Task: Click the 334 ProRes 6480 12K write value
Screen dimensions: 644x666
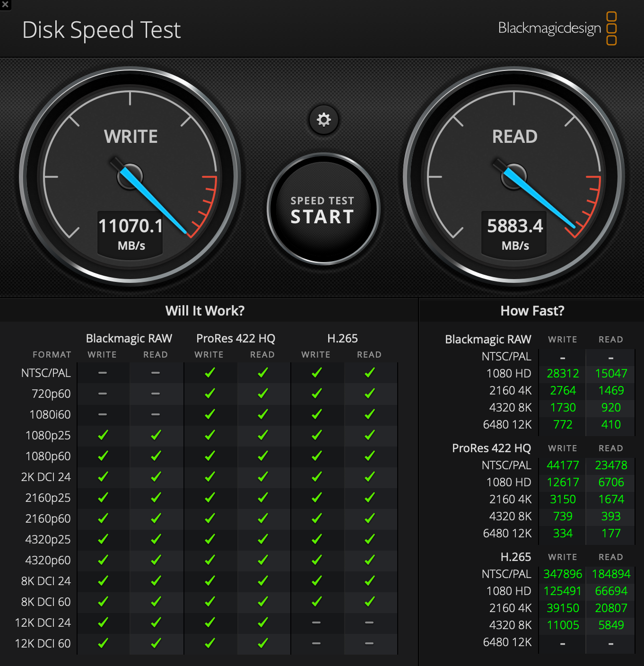Action: [x=563, y=534]
